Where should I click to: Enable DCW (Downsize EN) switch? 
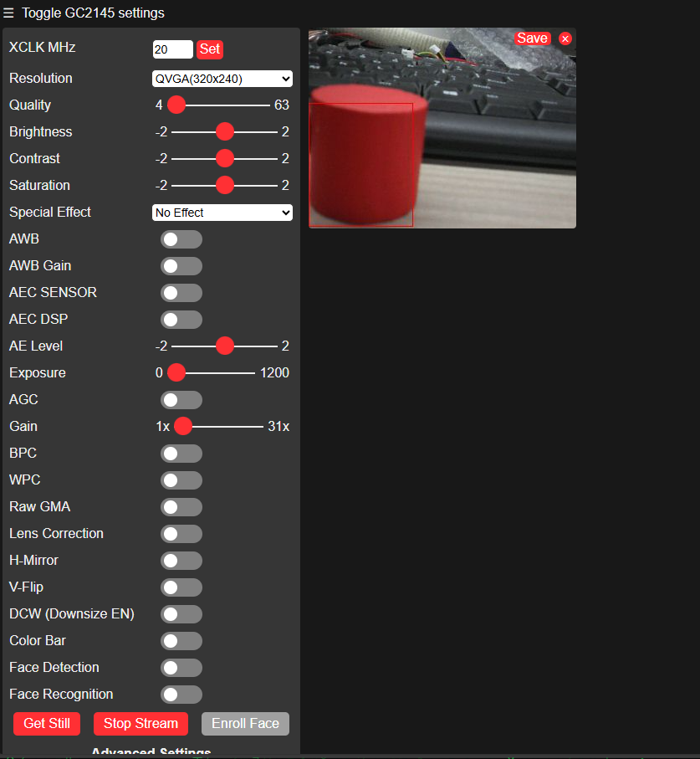click(181, 614)
